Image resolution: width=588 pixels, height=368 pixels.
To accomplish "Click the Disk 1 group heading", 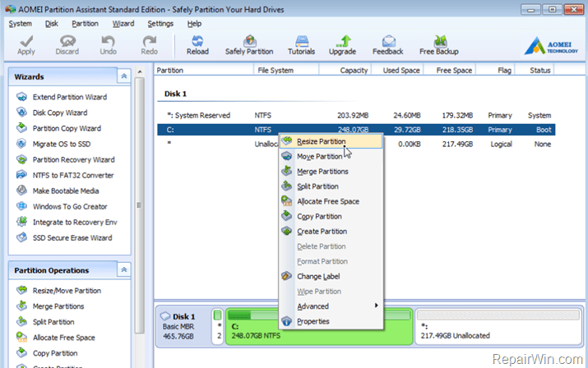I will click(x=175, y=94).
